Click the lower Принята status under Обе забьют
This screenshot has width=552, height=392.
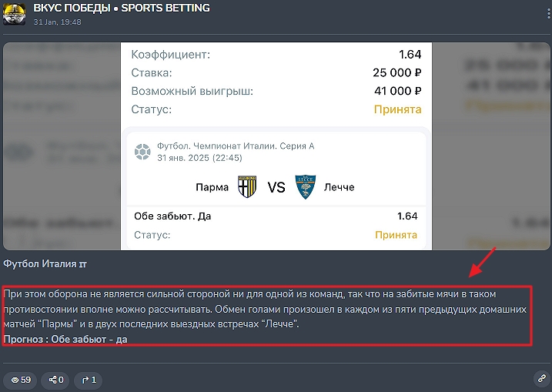pos(396,235)
